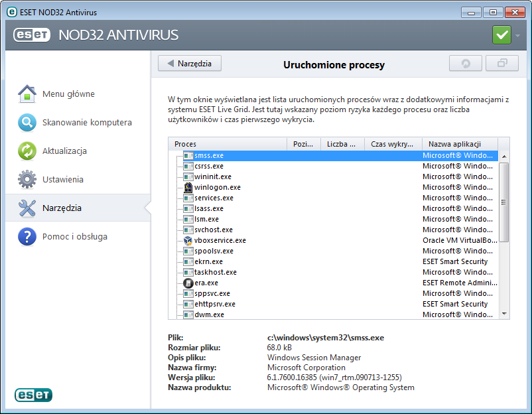Click the refresh button in toolbar

466,64
